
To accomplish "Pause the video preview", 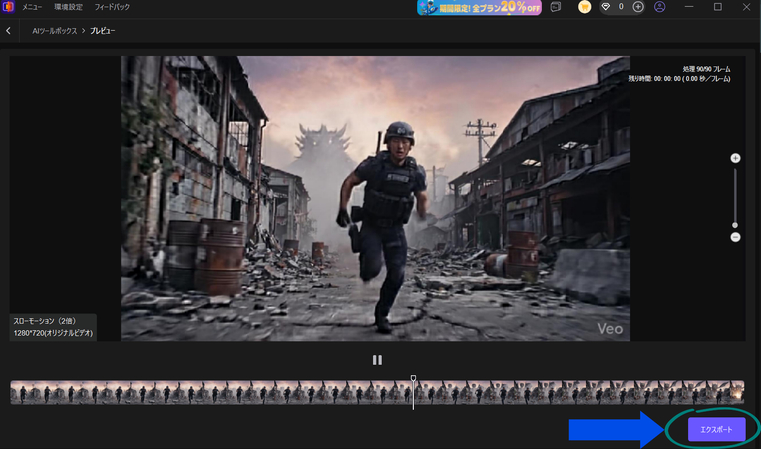I will click(377, 360).
